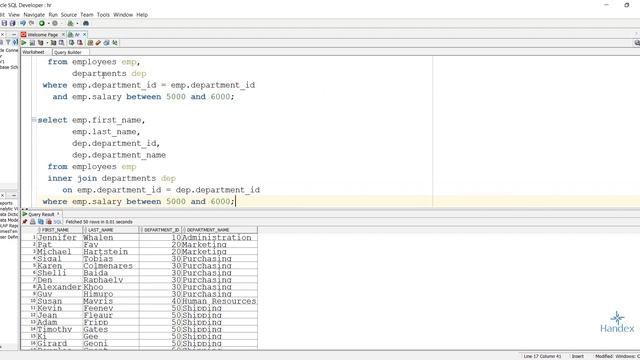This screenshot has height=360, width=640.
Task: Click the binoculars Find DB Object icon
Action: coord(86,23)
